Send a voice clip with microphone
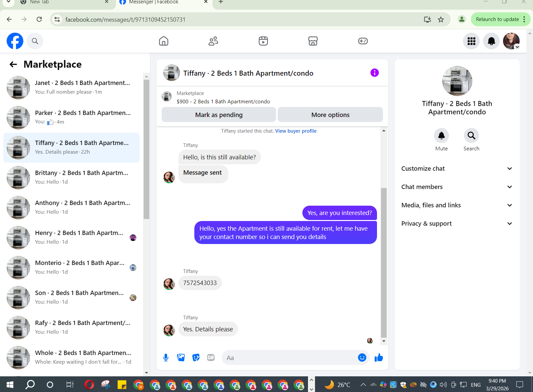 166,358
